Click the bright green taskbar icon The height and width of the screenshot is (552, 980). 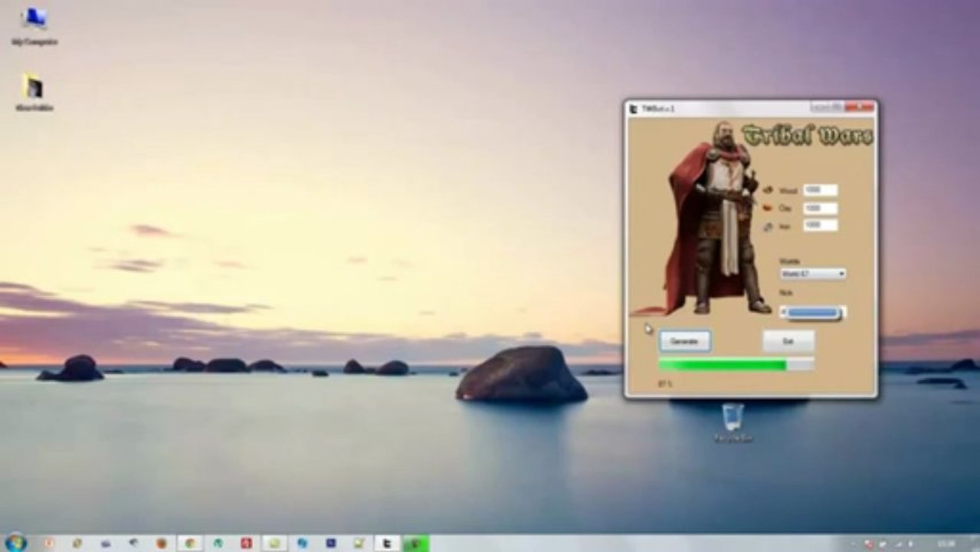(x=415, y=543)
